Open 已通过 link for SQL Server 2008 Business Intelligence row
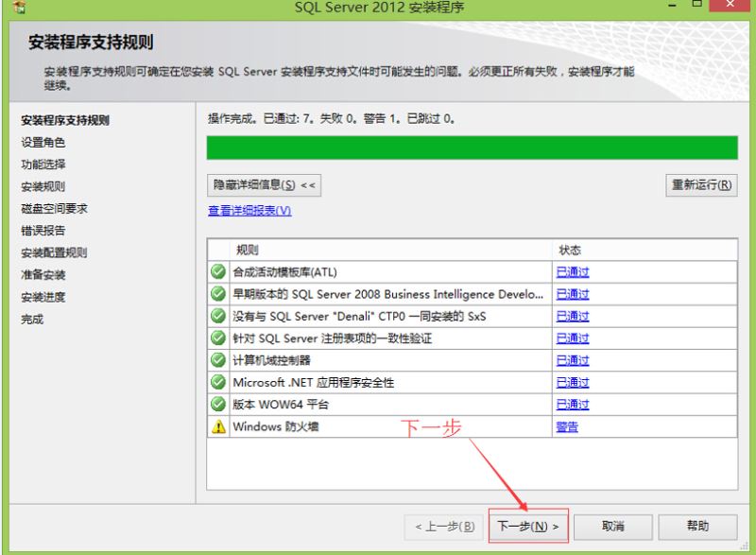The width and height of the screenshot is (756, 555). point(573,294)
